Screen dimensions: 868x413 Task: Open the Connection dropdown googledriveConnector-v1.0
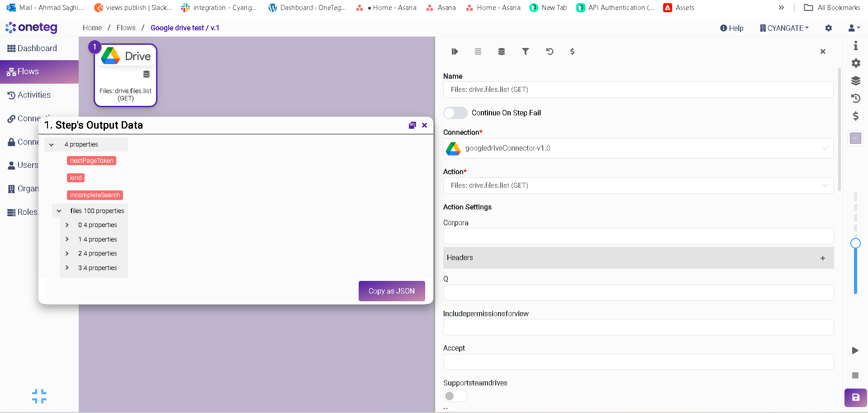click(x=638, y=148)
